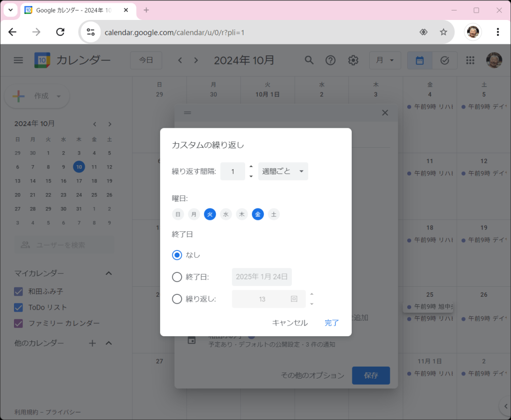Open the 月 view selector dropdown
The width and height of the screenshot is (511, 420).
(x=385, y=60)
